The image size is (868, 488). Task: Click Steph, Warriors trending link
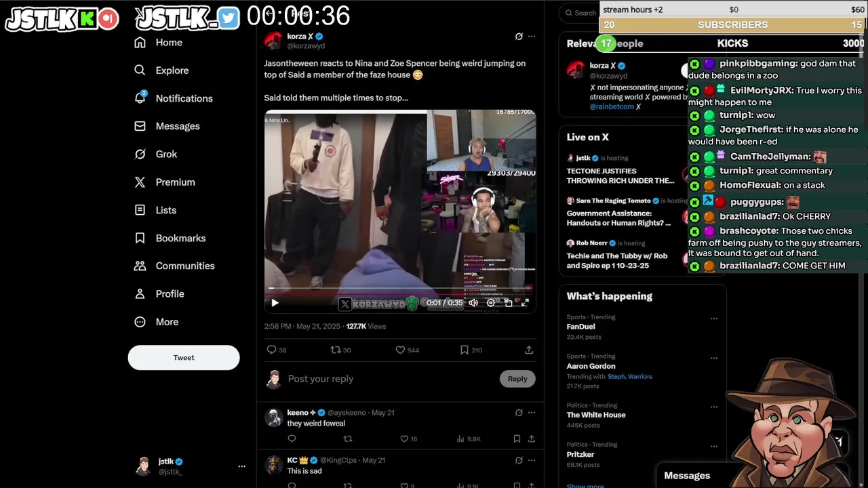[630, 377]
